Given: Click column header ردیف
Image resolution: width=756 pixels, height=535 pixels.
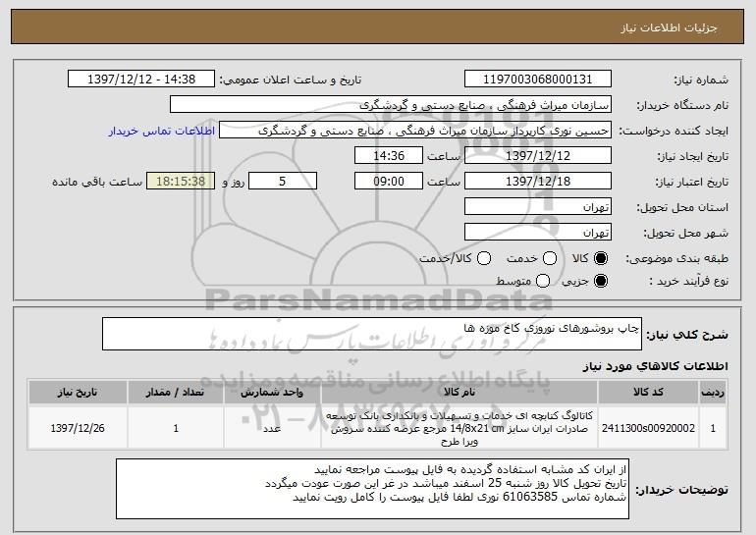Looking at the screenshot, I should tap(713, 393).
